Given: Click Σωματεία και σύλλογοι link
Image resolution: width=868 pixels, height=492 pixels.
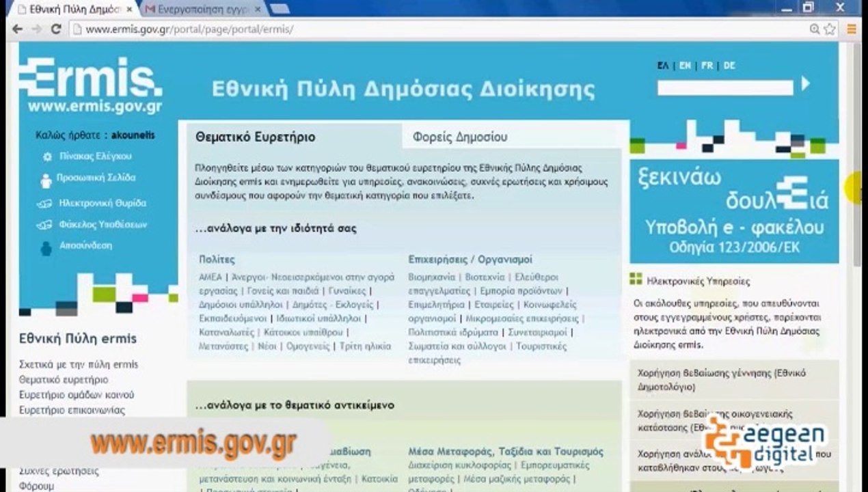Looking at the screenshot, I should point(457,346).
